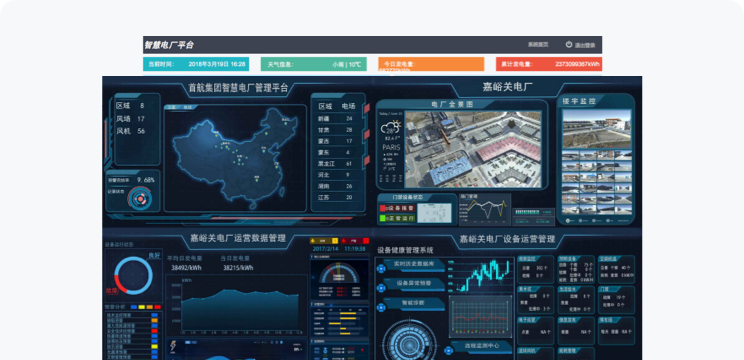Click the lightning bolt power icon
Image resolution: width=744 pixels, height=360 pixels.
click(174, 346)
